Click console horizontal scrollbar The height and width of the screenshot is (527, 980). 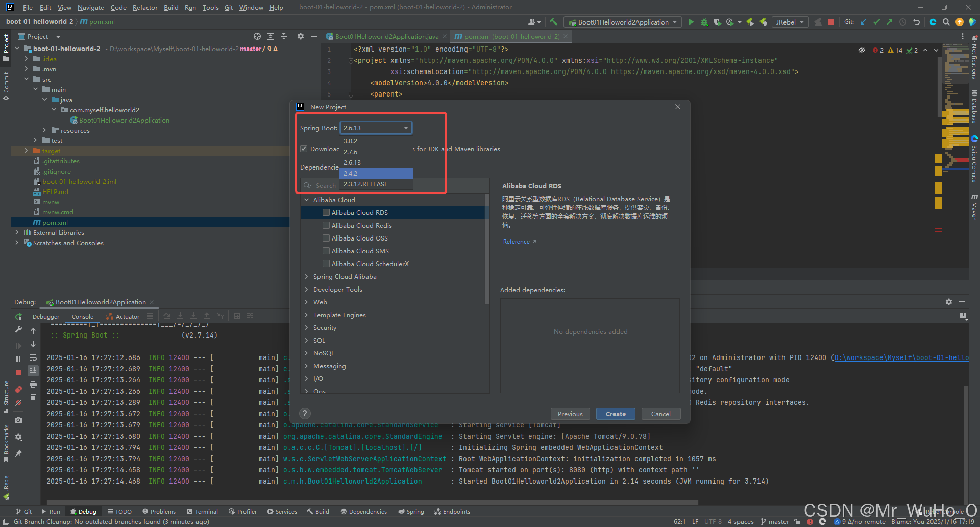tap(373, 502)
